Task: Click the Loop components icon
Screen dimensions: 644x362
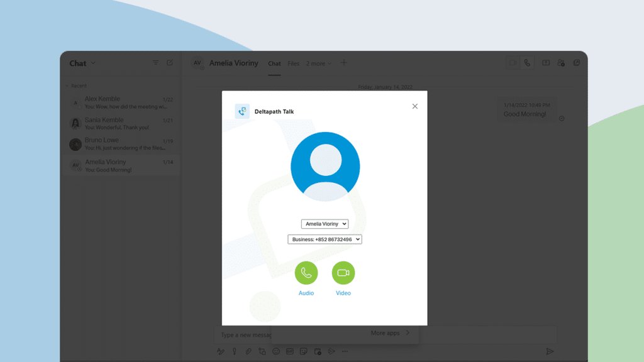Action: pos(262,351)
